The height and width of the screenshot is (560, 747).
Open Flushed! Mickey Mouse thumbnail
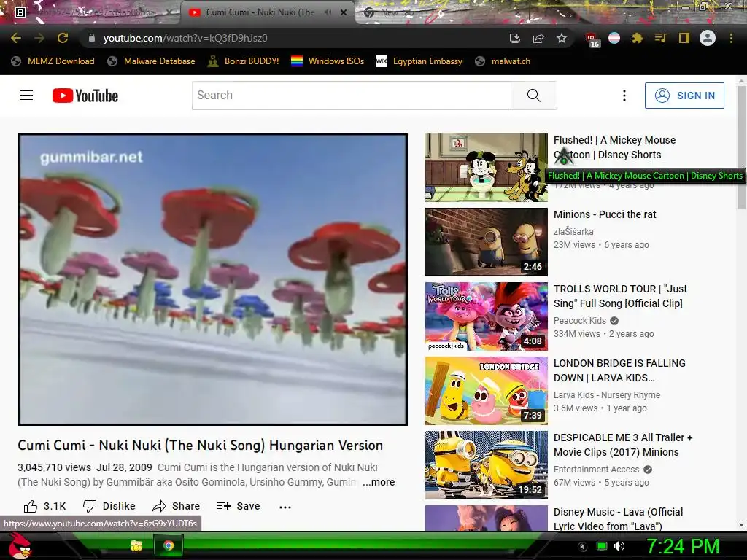coord(487,168)
